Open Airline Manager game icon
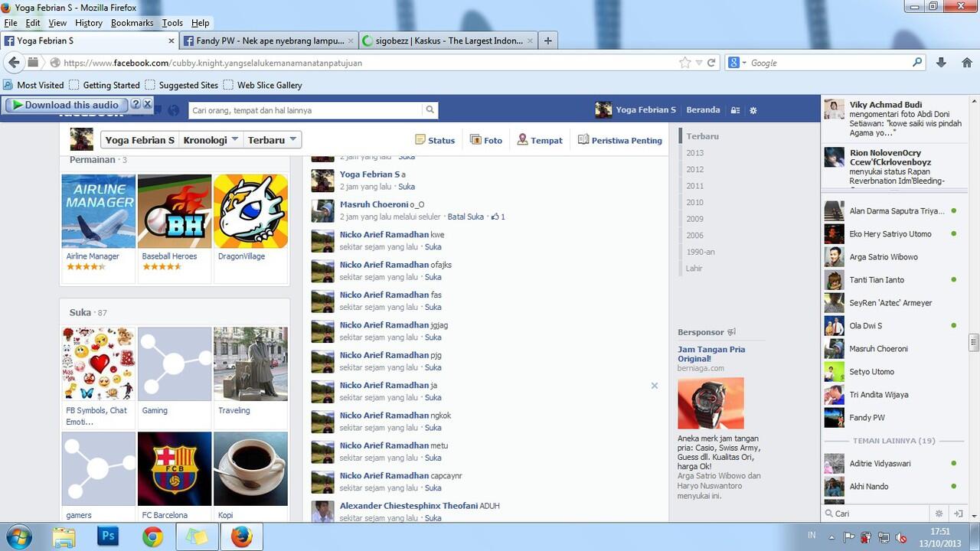 coord(98,211)
